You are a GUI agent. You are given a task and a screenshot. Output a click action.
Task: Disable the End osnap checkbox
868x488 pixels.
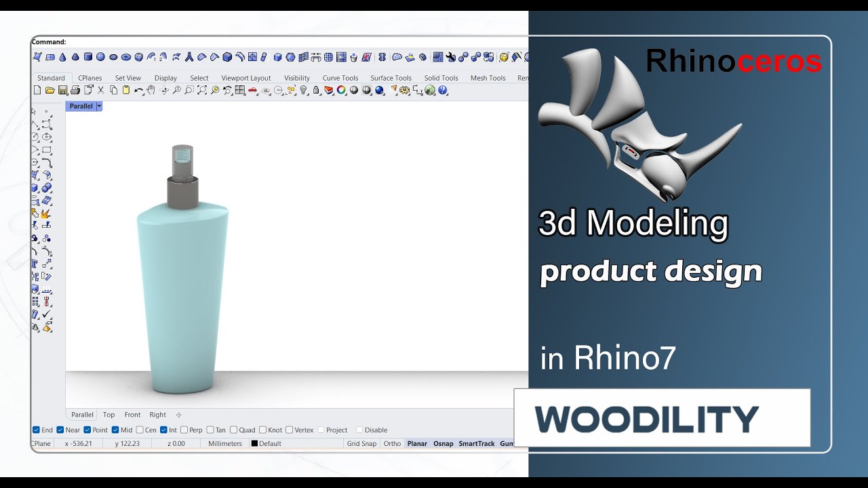tap(36, 430)
